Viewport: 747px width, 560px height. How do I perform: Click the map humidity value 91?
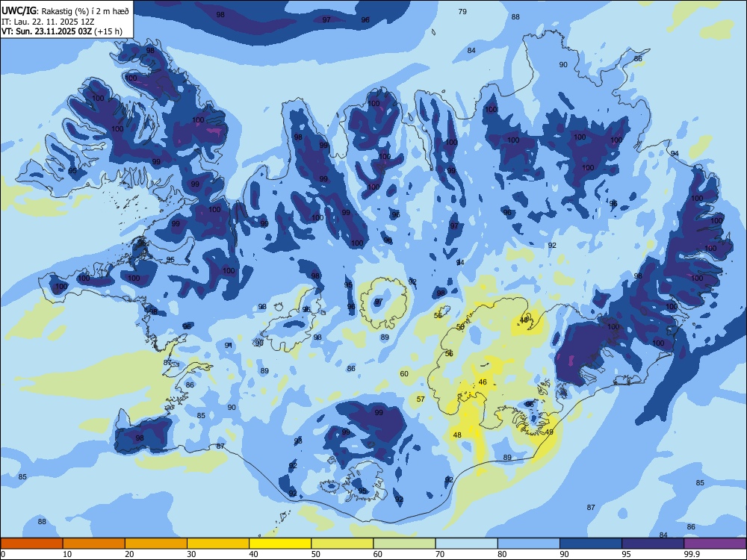(229, 345)
